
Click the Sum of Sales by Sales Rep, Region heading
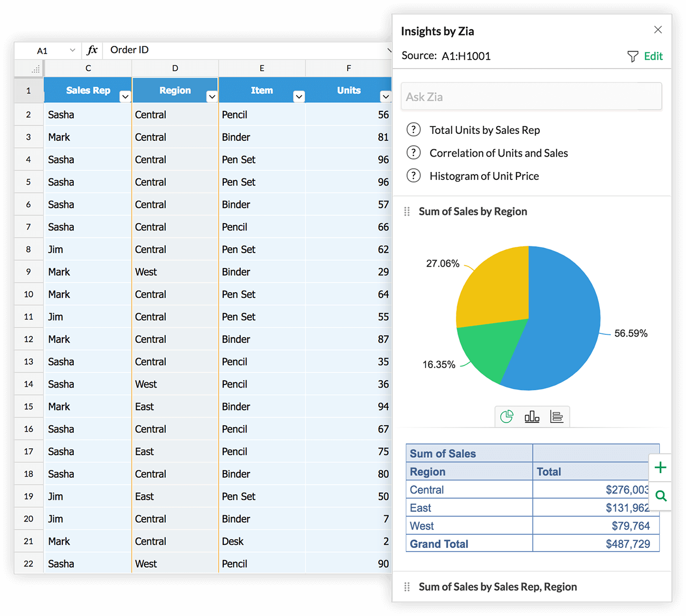498,587
